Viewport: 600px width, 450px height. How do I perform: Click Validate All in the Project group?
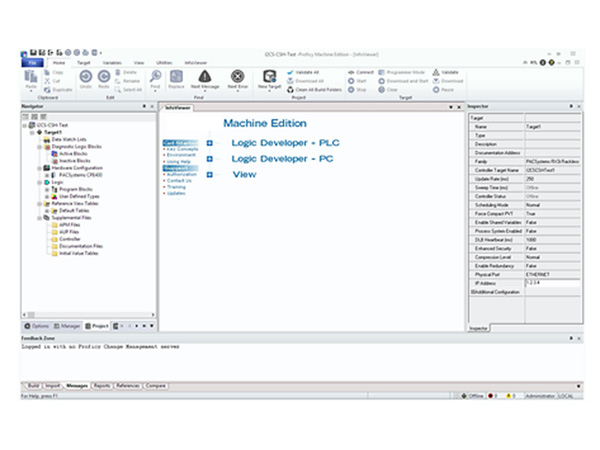[x=306, y=72]
